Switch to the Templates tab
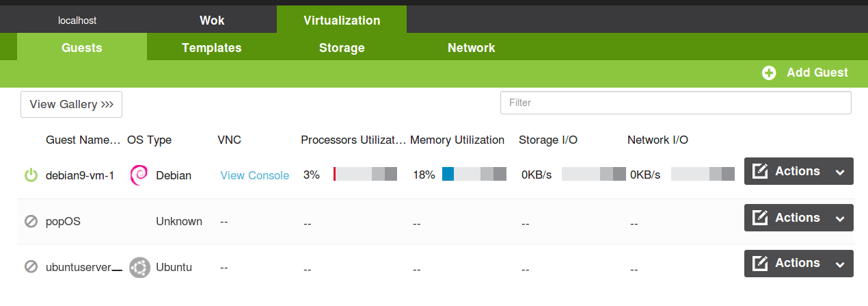 [x=212, y=48]
